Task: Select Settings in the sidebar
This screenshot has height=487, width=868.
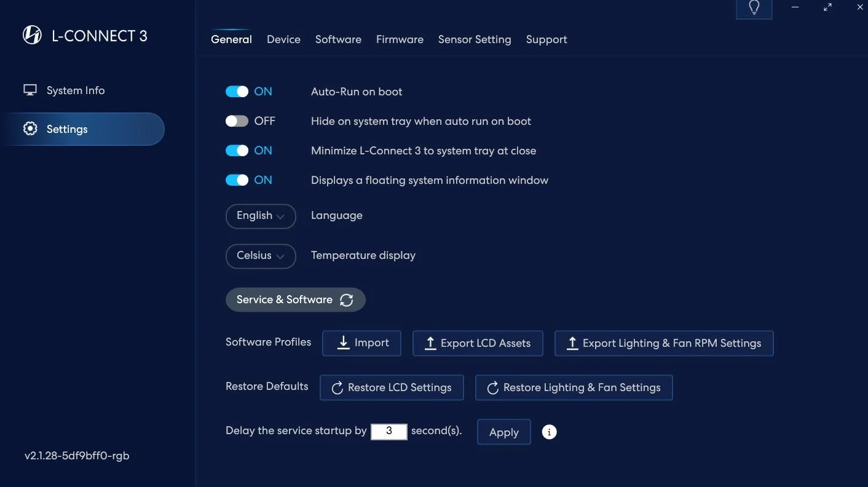Action: point(84,129)
